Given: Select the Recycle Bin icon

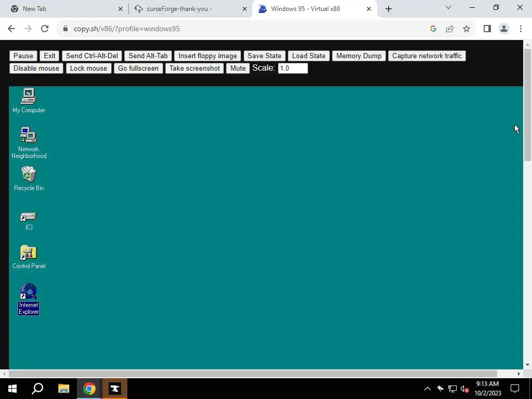Looking at the screenshot, I should 29,179.
